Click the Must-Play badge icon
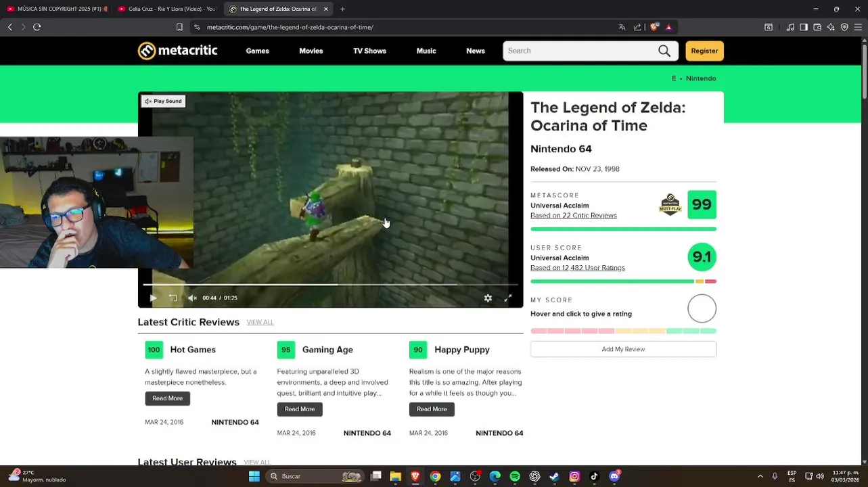Image resolution: width=868 pixels, height=487 pixels. [x=670, y=204]
